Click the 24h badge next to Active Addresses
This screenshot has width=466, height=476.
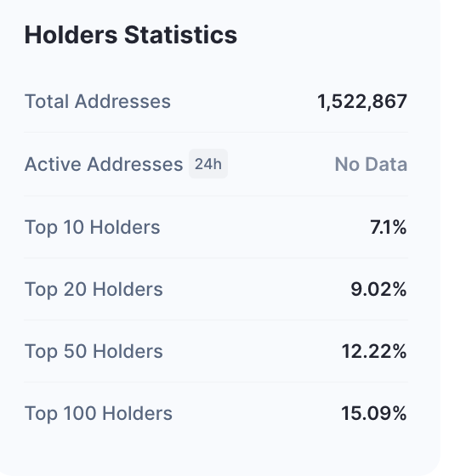(x=208, y=164)
